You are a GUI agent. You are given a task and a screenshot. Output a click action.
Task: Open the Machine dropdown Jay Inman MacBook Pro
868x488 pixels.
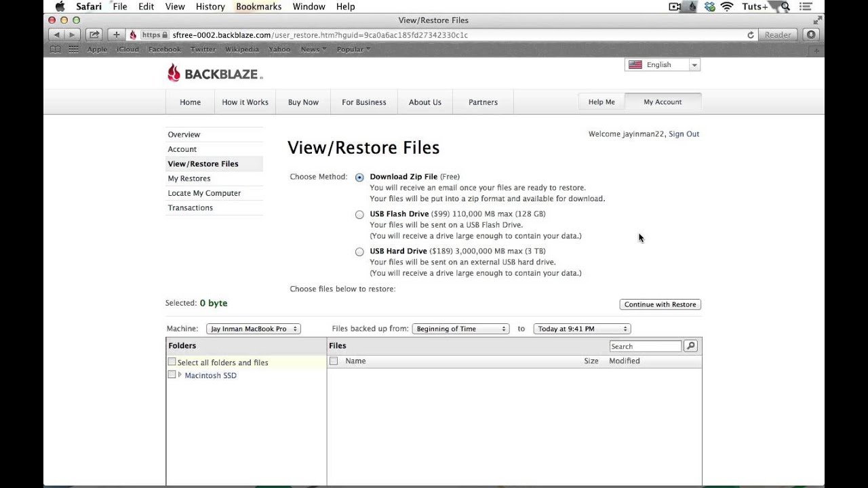click(x=254, y=329)
